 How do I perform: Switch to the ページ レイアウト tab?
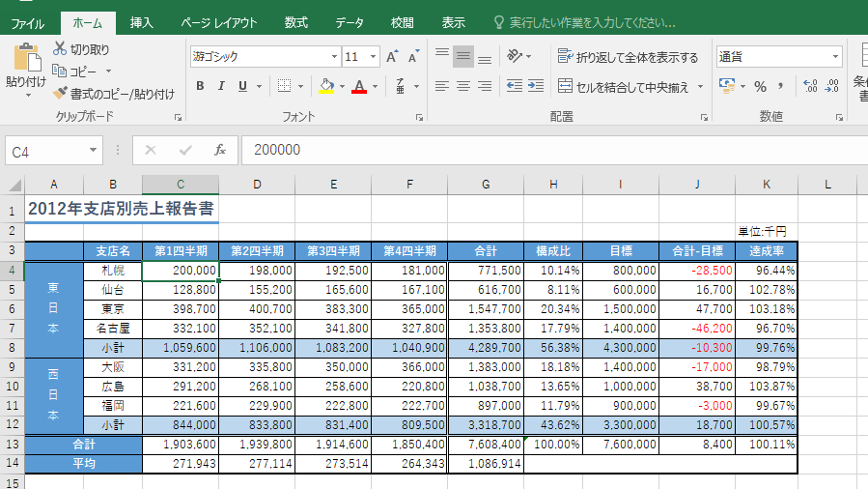pos(219,22)
